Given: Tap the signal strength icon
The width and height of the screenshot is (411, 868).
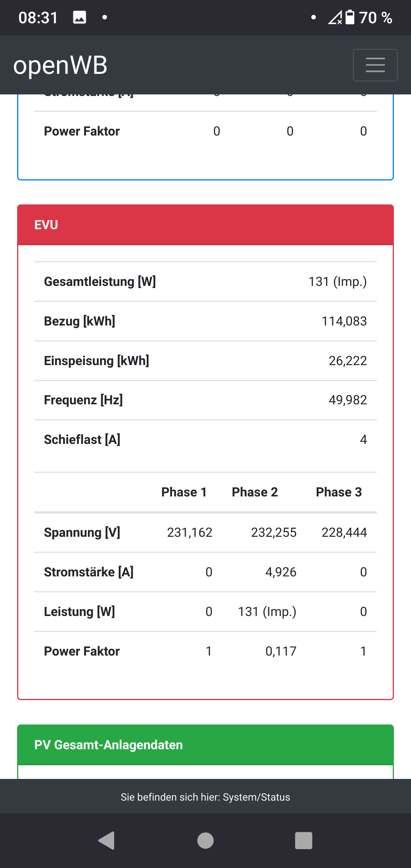Looking at the screenshot, I should [x=335, y=18].
